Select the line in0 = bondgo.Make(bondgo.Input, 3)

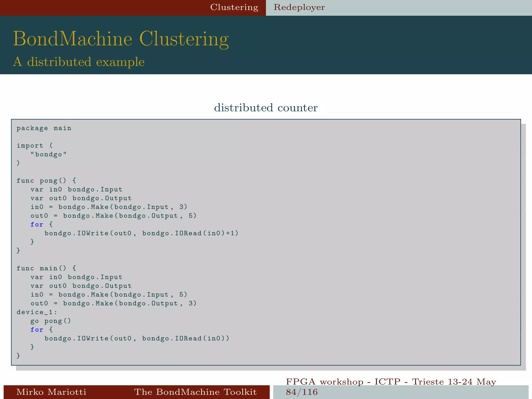(109, 207)
